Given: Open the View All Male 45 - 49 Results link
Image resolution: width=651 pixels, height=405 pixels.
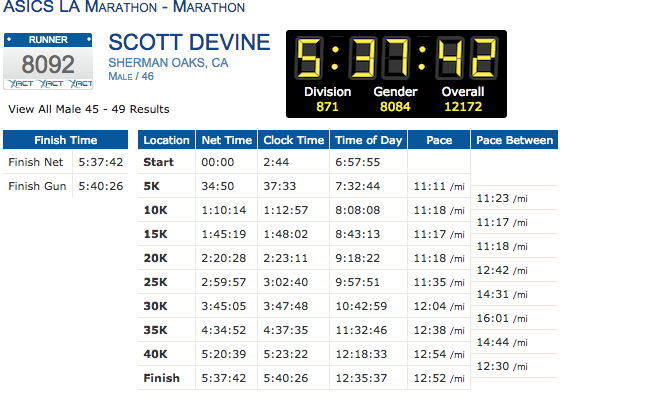Looking at the screenshot, I should [x=88, y=109].
